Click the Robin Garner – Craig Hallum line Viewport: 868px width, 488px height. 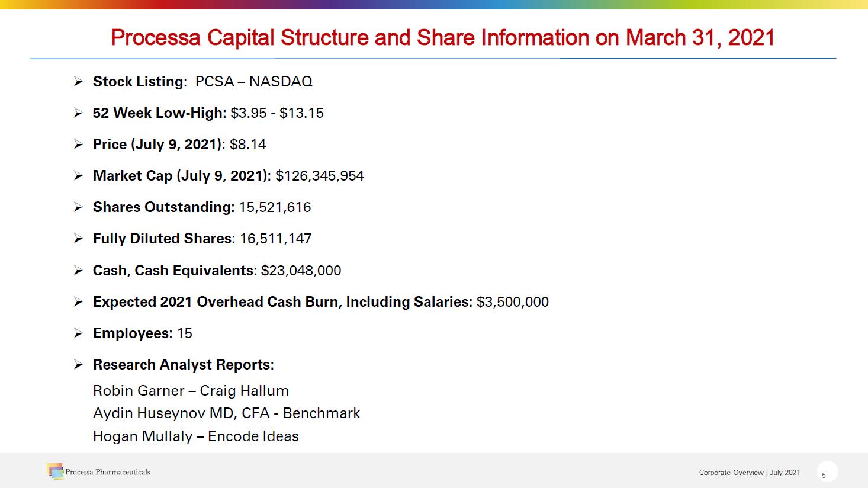(x=191, y=391)
